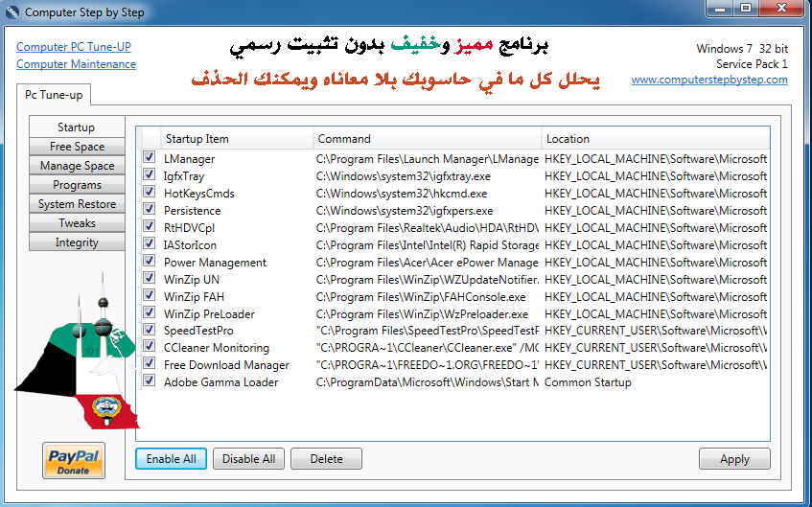Open the Integrity section
The image size is (812, 507).
coord(77,242)
